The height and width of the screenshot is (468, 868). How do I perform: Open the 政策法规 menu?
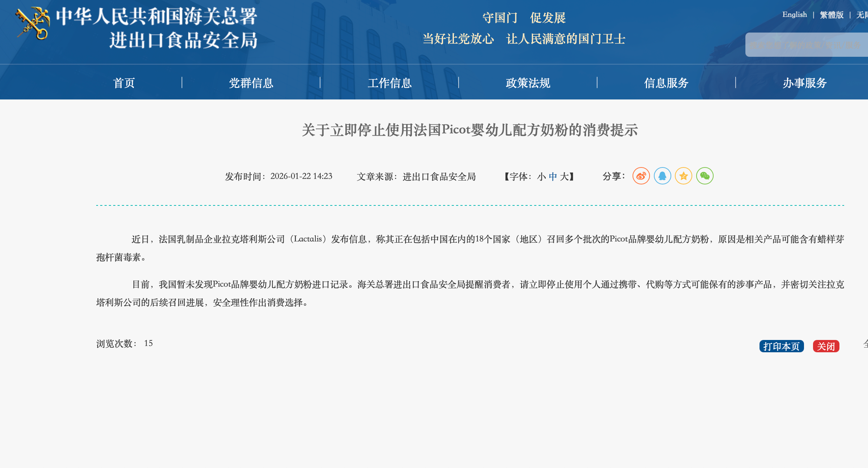tap(528, 83)
